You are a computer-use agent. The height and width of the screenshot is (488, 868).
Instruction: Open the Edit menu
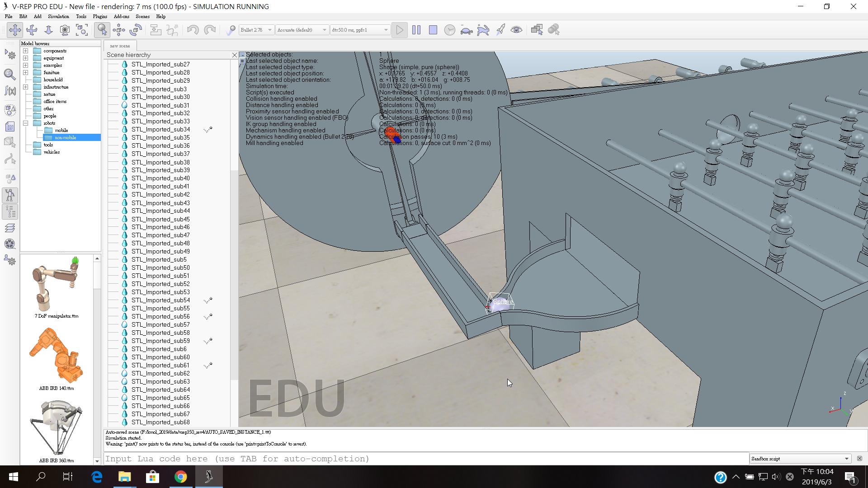(x=23, y=16)
